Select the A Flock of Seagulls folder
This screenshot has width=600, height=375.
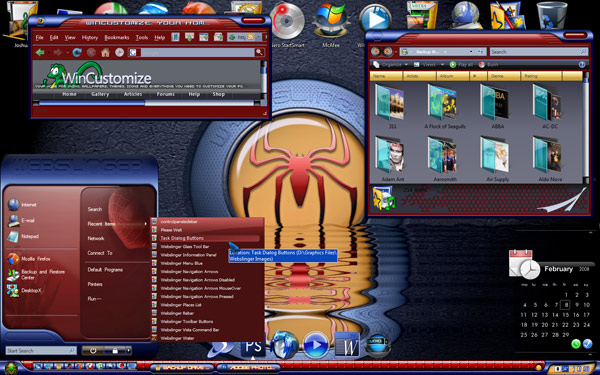[445, 106]
